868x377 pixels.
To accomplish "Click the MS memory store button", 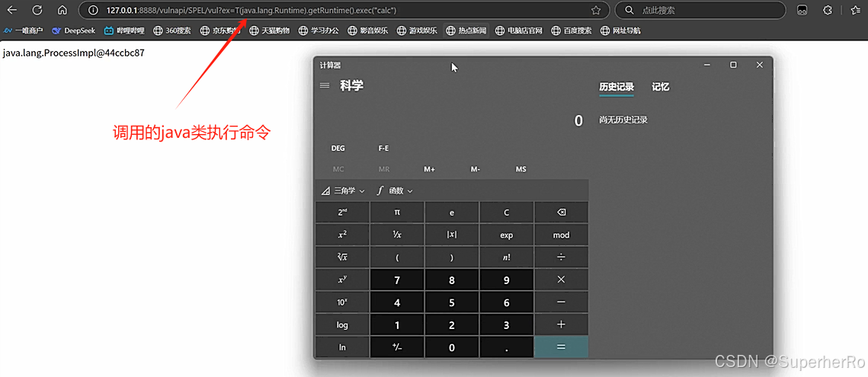I will click(x=521, y=169).
